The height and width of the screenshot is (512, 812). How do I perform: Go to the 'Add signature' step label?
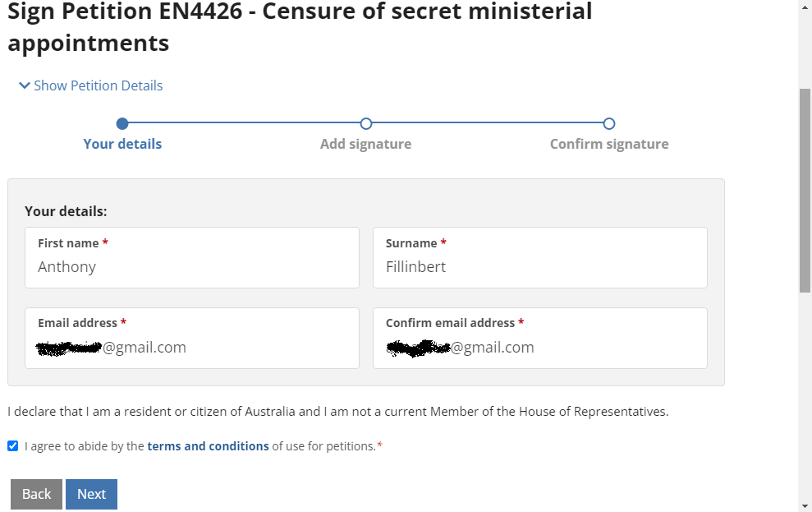point(365,144)
